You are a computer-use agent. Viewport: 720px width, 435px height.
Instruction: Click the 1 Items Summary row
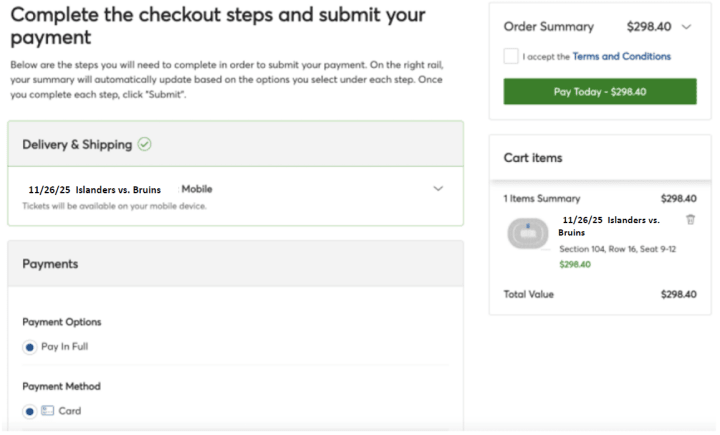[x=600, y=198]
